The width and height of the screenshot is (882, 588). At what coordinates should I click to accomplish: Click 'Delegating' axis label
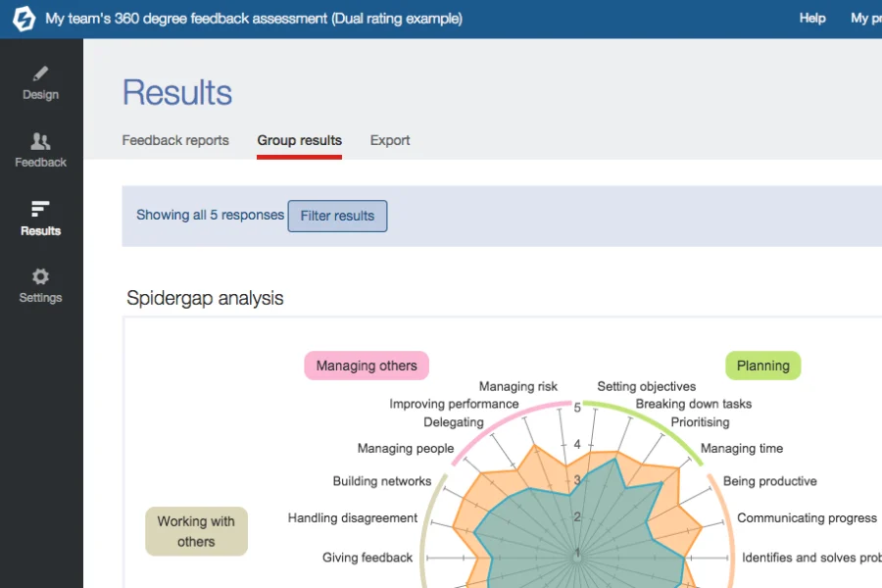coord(454,422)
